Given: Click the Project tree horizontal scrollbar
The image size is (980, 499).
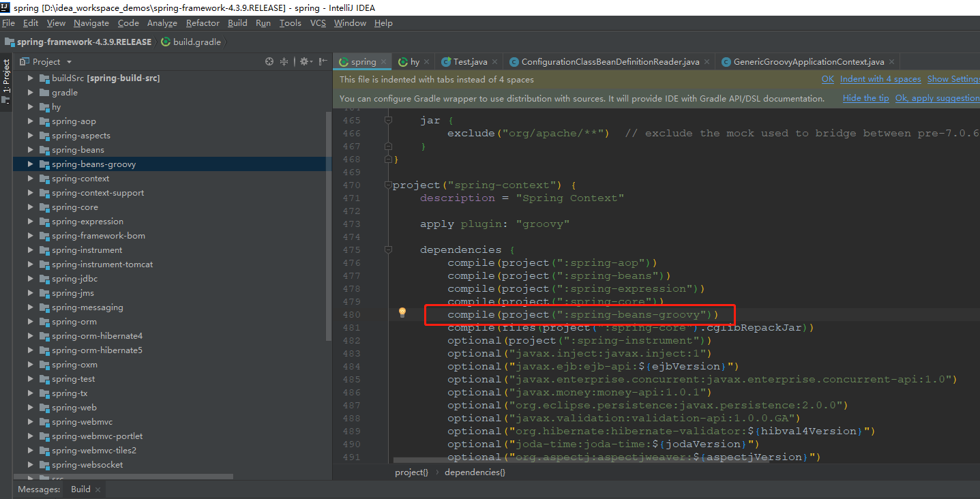Looking at the screenshot, I should point(123,477).
